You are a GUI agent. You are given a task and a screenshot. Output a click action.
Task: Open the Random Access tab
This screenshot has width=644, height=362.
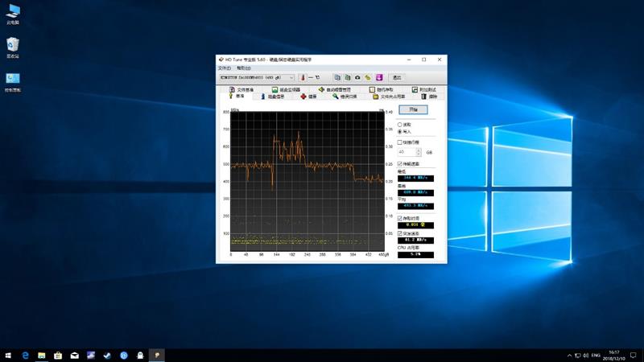tap(381, 89)
